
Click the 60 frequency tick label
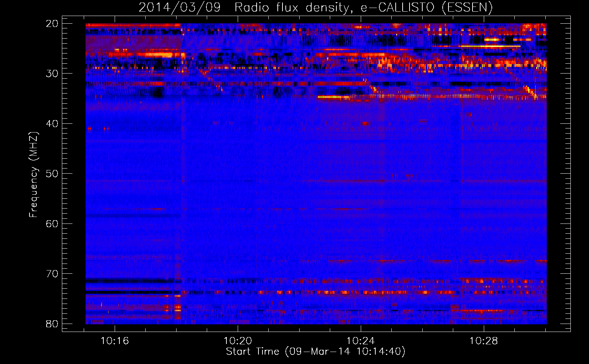coord(52,224)
